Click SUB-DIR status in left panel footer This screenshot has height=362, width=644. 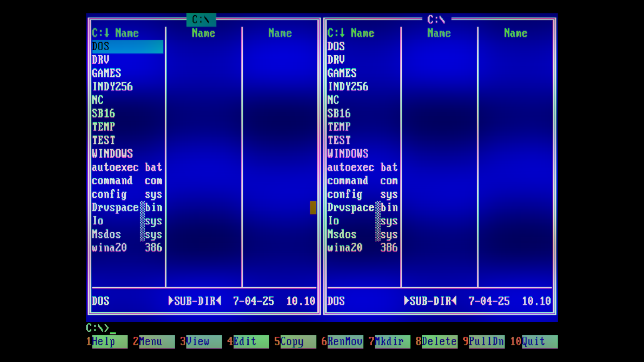coord(195,301)
